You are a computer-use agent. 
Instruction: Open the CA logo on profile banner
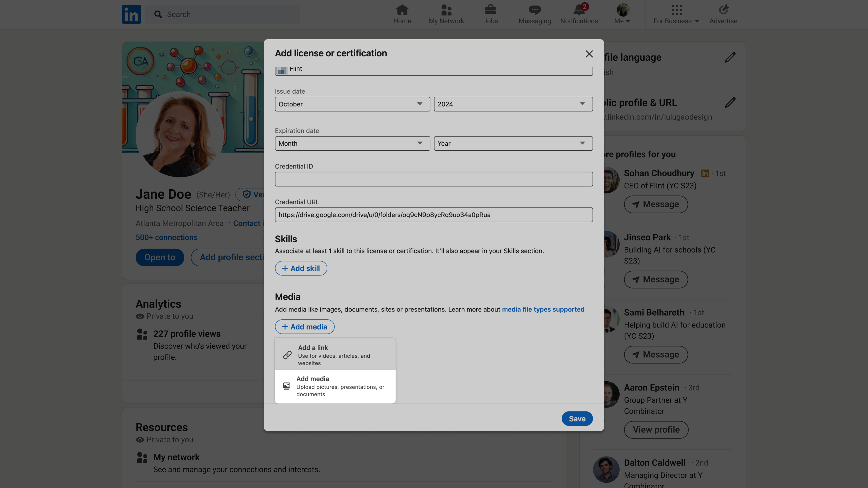140,61
